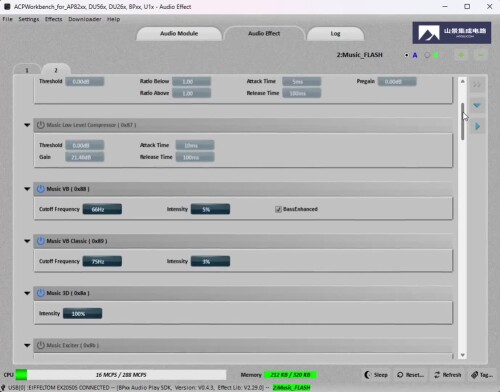Toggle power icon for Music VB (0x88)
The image size is (500, 392).
40,189
